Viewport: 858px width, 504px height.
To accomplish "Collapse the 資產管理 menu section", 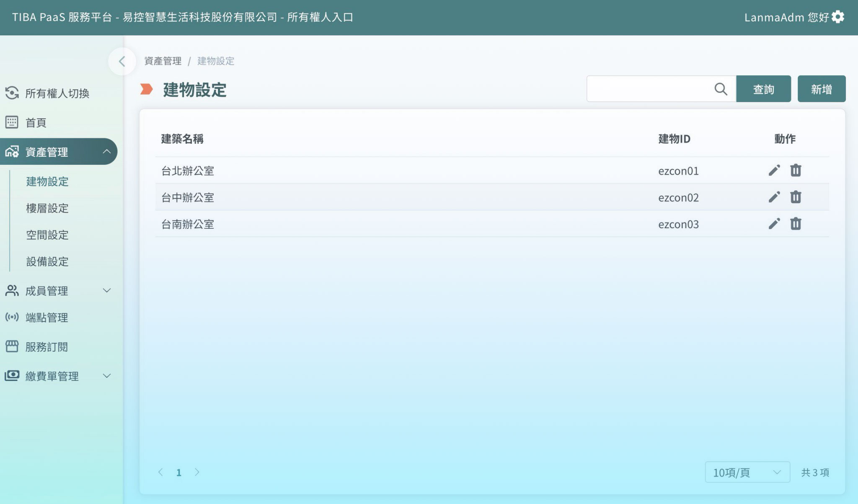I will coord(107,151).
